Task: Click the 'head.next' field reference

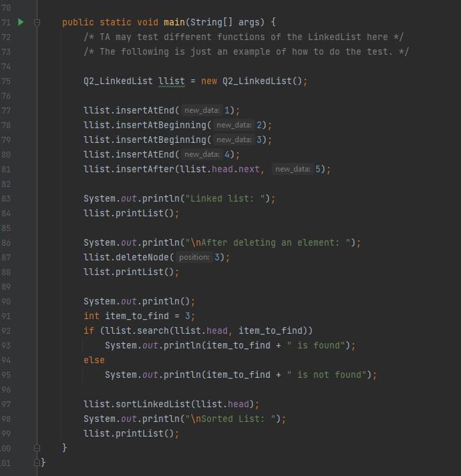Action: pyautogui.click(x=236, y=169)
